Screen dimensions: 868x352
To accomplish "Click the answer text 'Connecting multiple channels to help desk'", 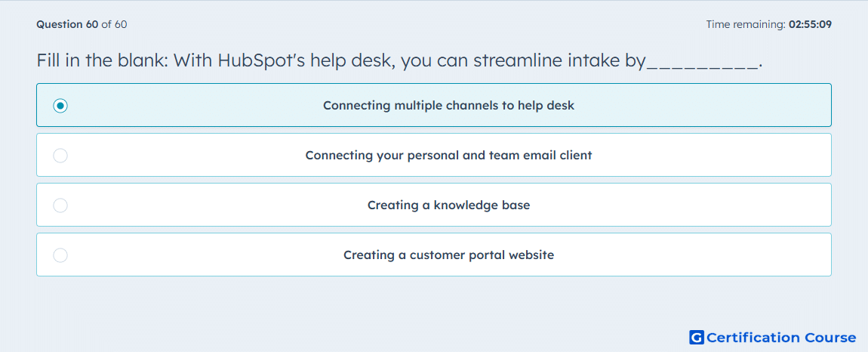I will pyautogui.click(x=449, y=105).
